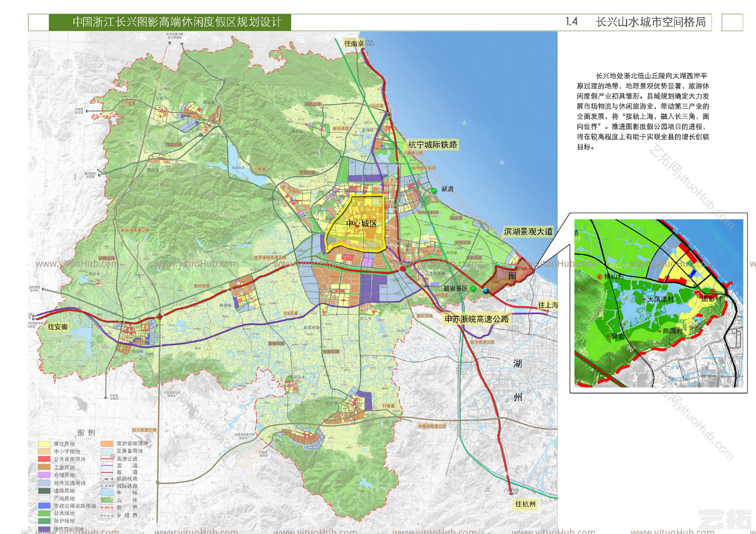This screenshot has height=534, width=756.
Task: Click the 公共绿地 green legend swatch
Action: point(44,513)
